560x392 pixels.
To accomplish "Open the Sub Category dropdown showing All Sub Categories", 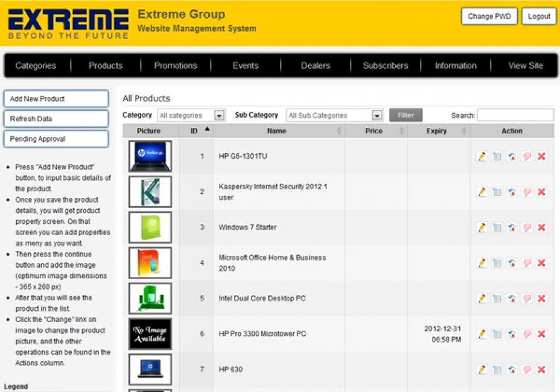I will click(x=335, y=115).
